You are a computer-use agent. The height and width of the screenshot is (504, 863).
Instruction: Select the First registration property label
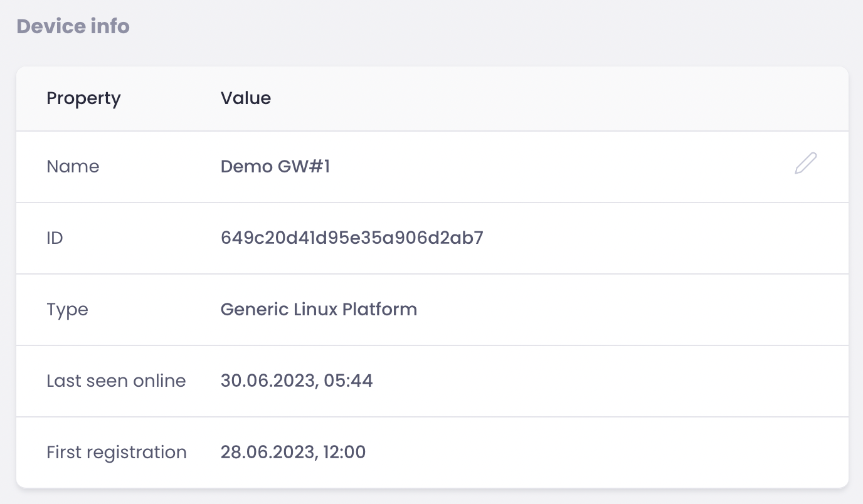click(x=117, y=453)
